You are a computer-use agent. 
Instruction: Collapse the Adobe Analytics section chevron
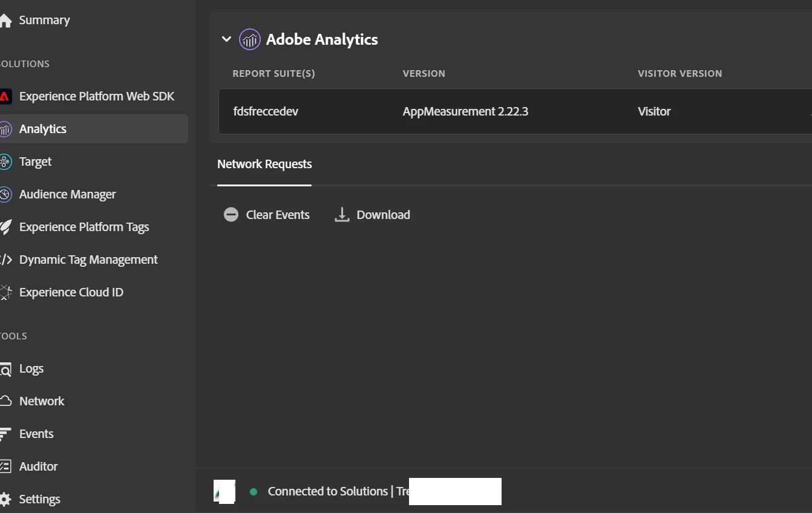(226, 39)
